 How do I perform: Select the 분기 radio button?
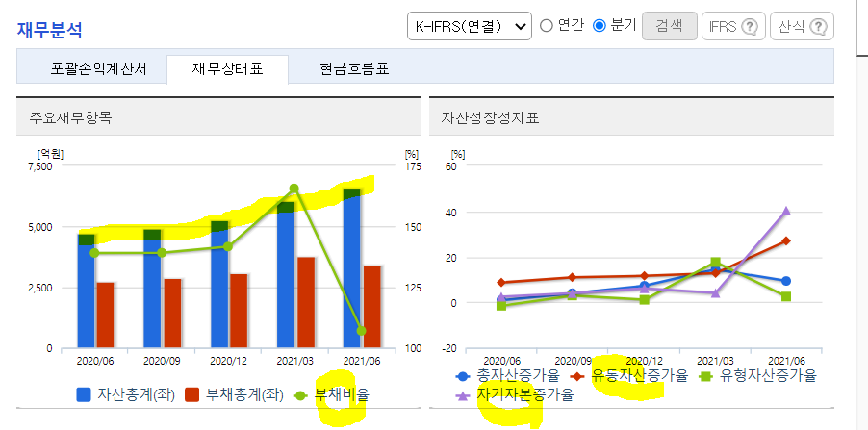pos(600,25)
